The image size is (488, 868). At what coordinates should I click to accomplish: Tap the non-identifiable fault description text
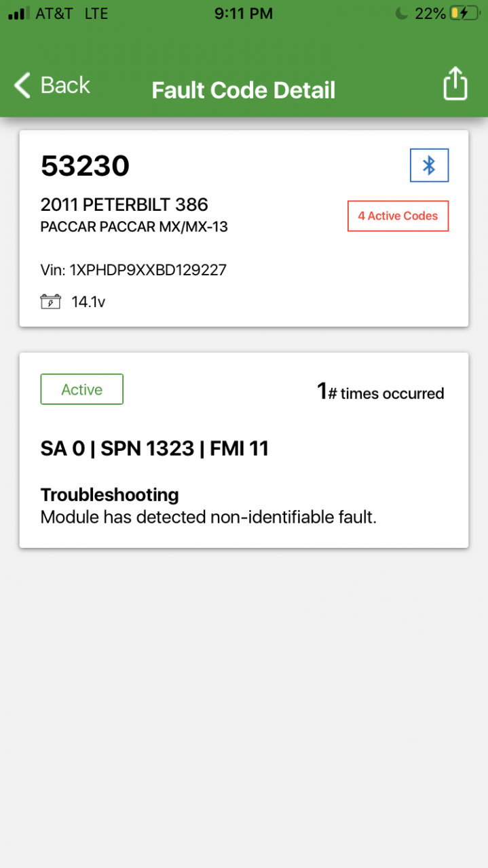point(208,517)
